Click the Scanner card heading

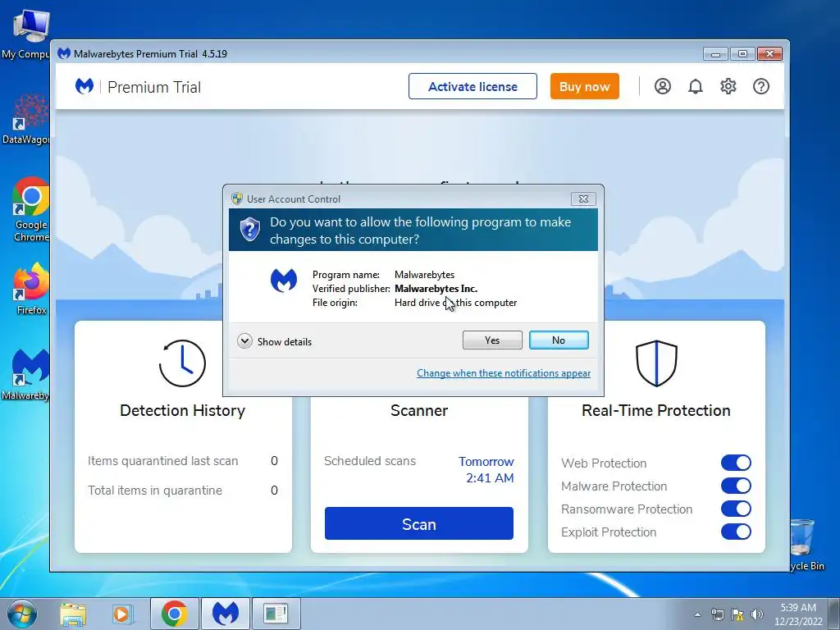click(419, 410)
